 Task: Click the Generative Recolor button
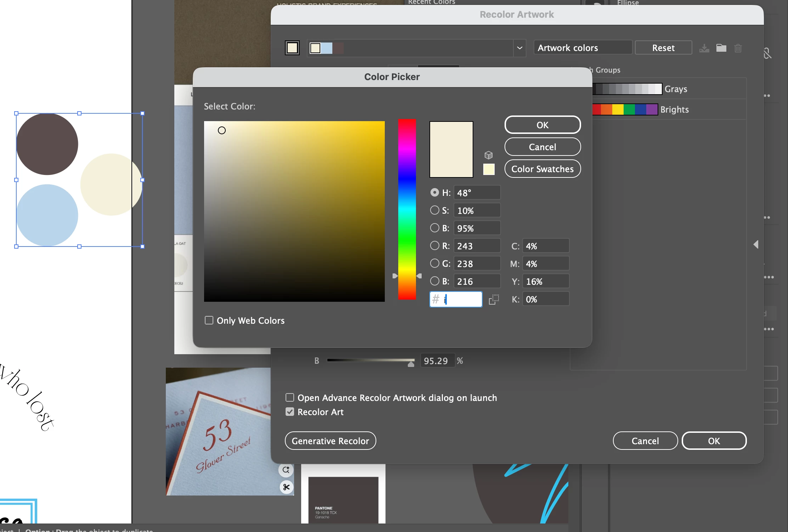330,441
